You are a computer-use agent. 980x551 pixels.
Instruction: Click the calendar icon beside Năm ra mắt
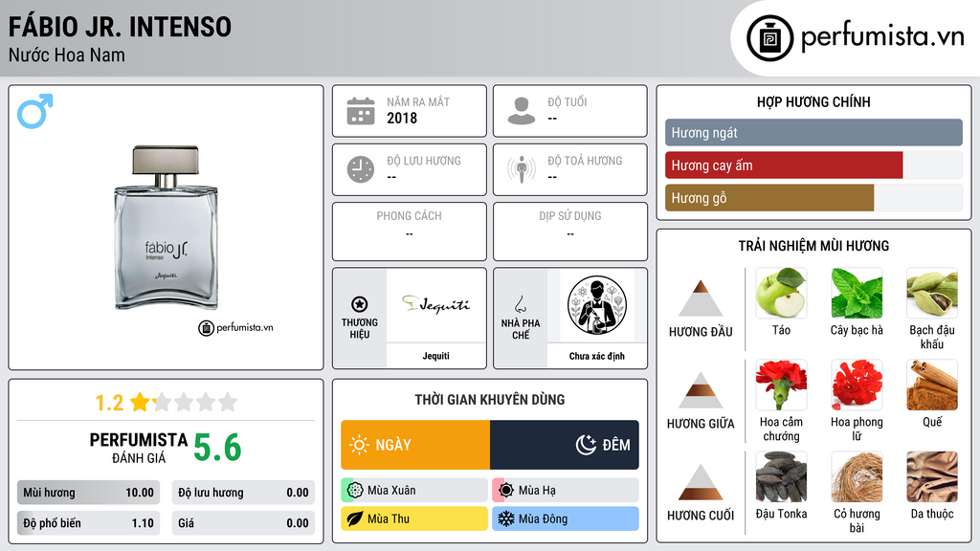[x=361, y=111]
